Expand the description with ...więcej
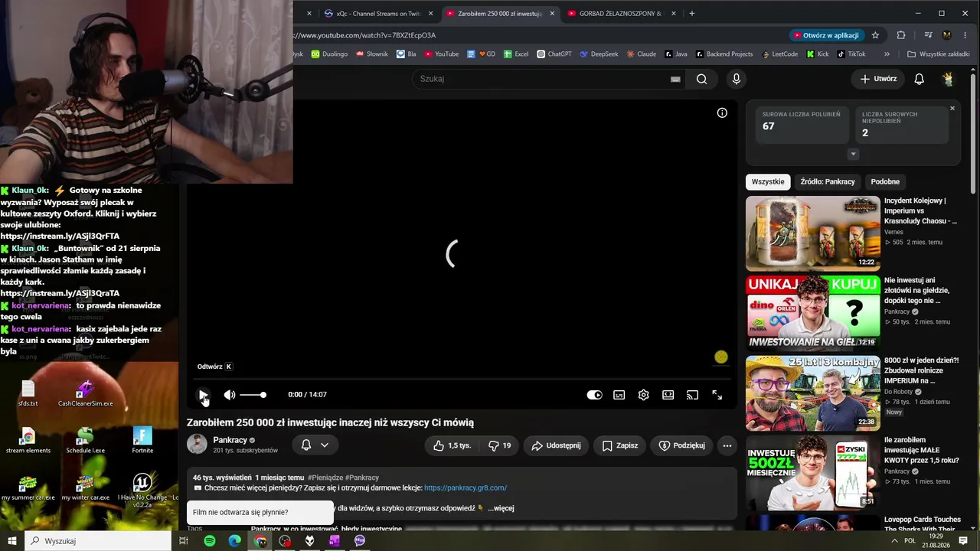Viewport: 980px width, 551px height. (x=501, y=508)
